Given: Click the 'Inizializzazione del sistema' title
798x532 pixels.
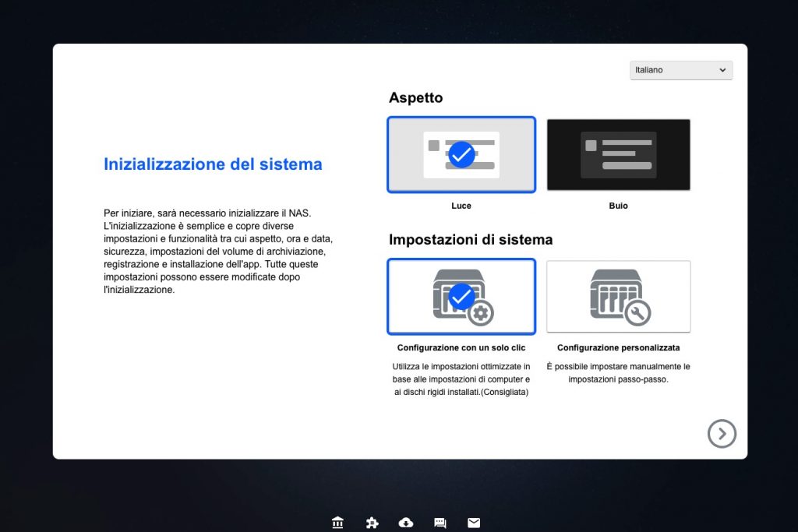Looking at the screenshot, I should pyautogui.click(x=213, y=164).
